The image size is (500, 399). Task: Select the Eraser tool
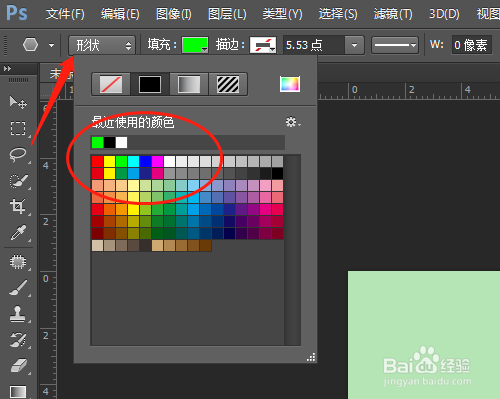click(x=18, y=366)
